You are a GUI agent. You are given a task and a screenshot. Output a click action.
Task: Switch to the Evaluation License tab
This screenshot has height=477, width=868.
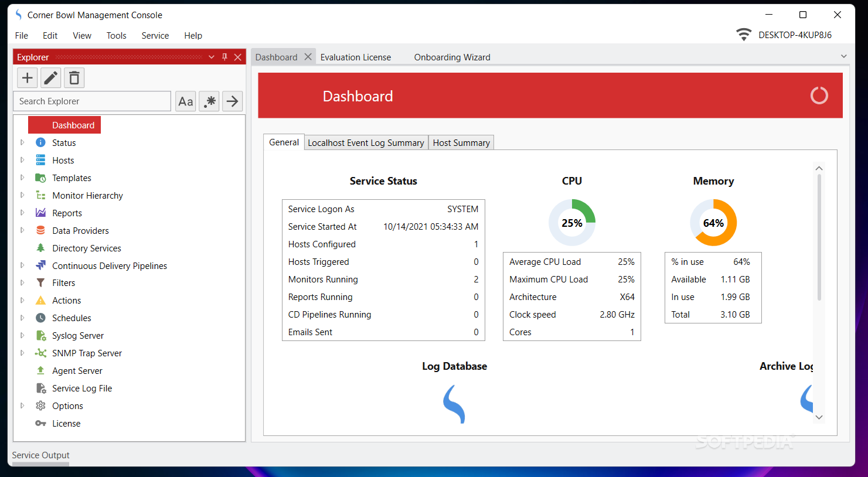coord(356,57)
